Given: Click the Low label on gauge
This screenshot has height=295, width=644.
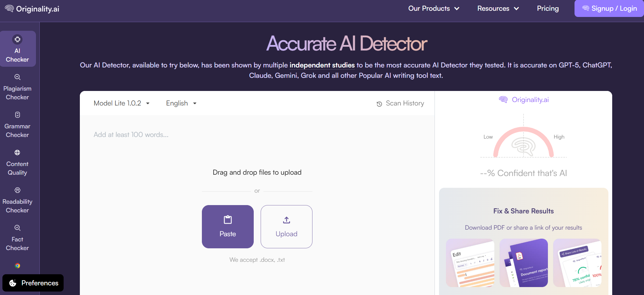Looking at the screenshot, I should coord(488,137).
